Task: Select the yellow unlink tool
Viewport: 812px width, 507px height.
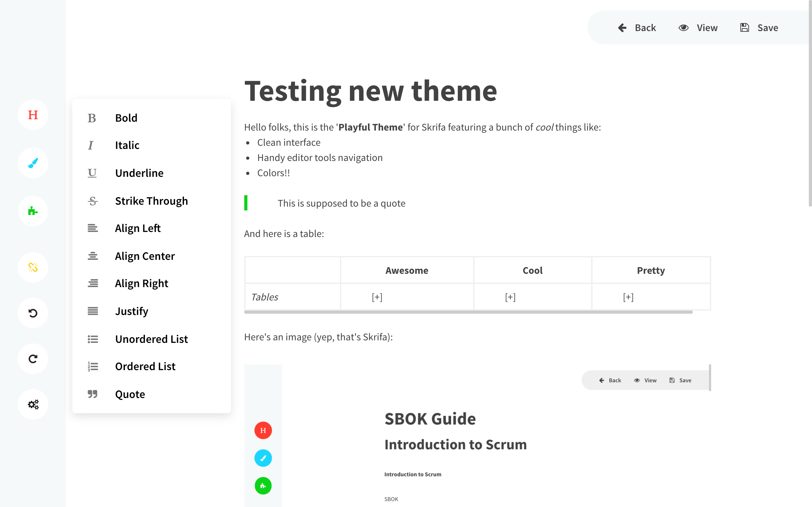Action: coord(33,267)
